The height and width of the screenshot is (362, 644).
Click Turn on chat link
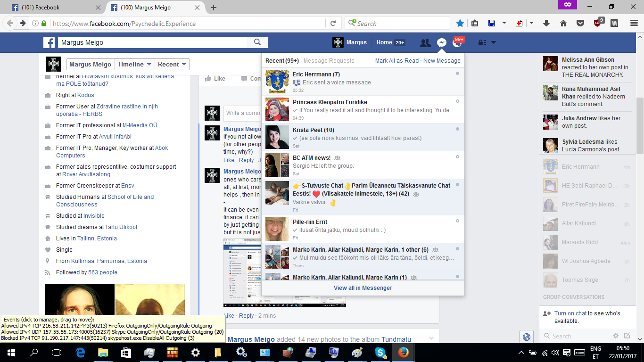click(x=570, y=313)
